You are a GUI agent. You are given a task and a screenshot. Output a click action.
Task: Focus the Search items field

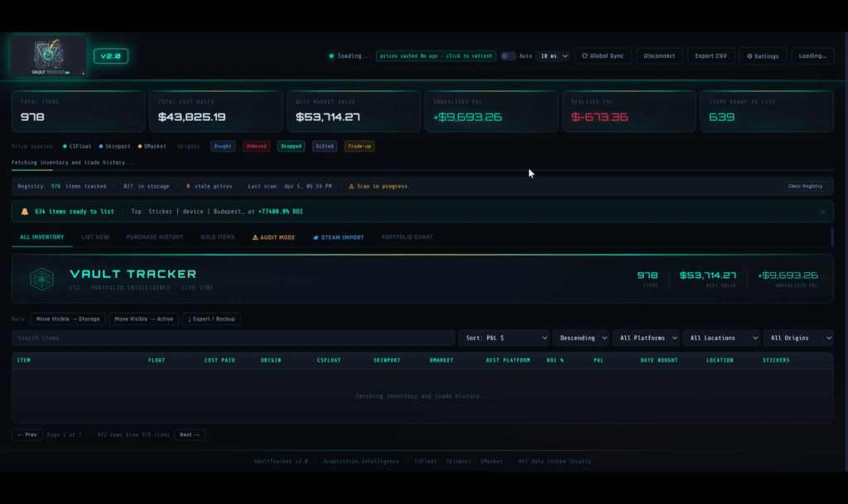tap(233, 338)
